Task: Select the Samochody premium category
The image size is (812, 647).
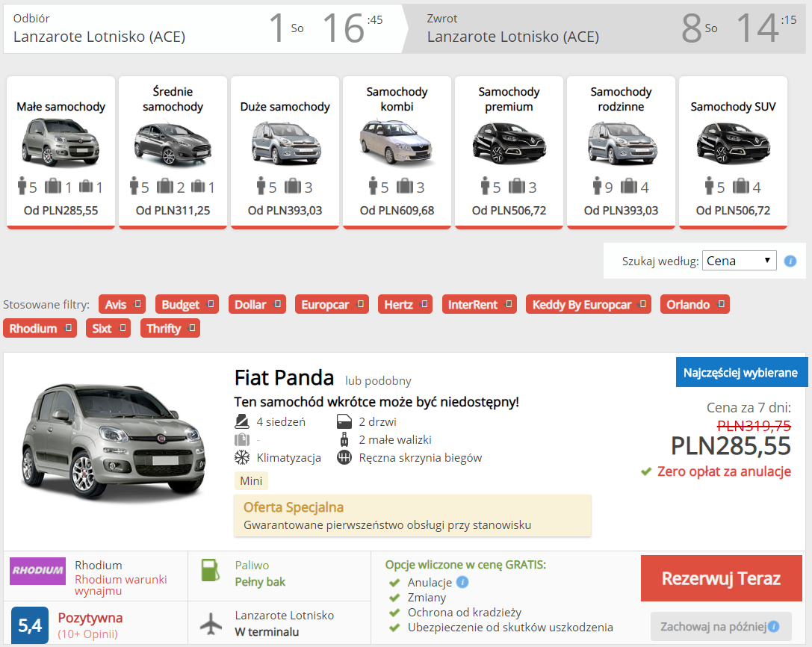Action: click(509, 152)
